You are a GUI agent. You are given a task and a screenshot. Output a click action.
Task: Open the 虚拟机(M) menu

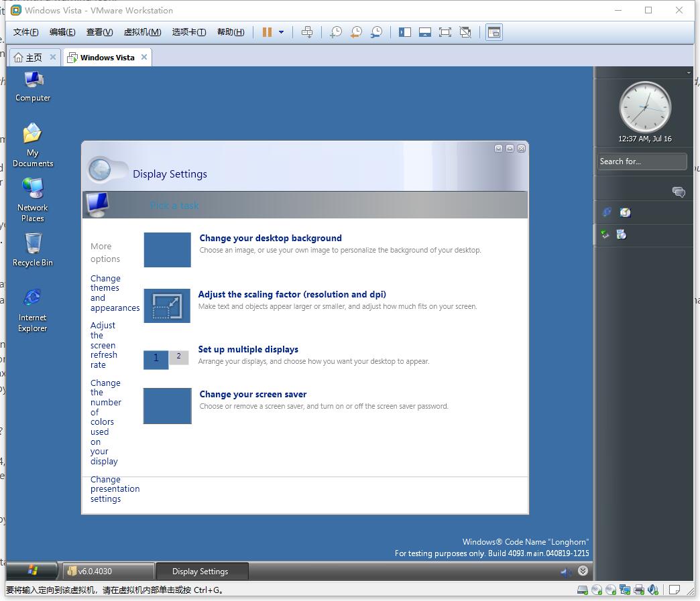pyautogui.click(x=142, y=32)
